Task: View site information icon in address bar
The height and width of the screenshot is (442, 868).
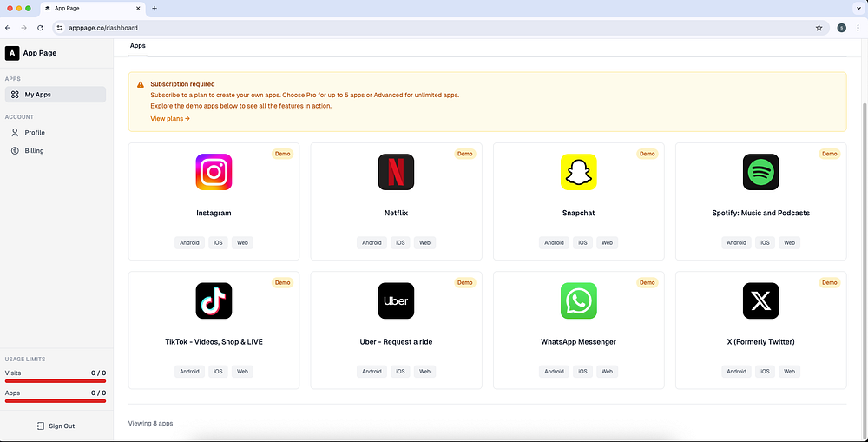Action: 60,28
